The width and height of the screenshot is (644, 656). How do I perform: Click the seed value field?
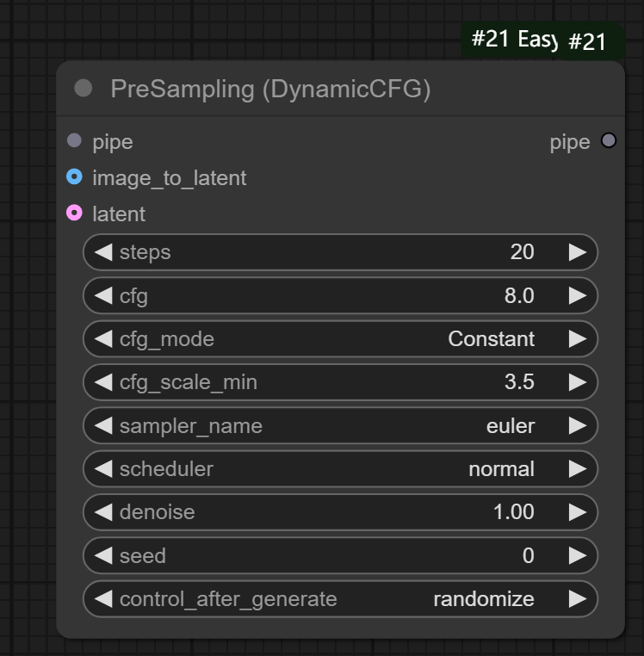pyautogui.click(x=340, y=556)
